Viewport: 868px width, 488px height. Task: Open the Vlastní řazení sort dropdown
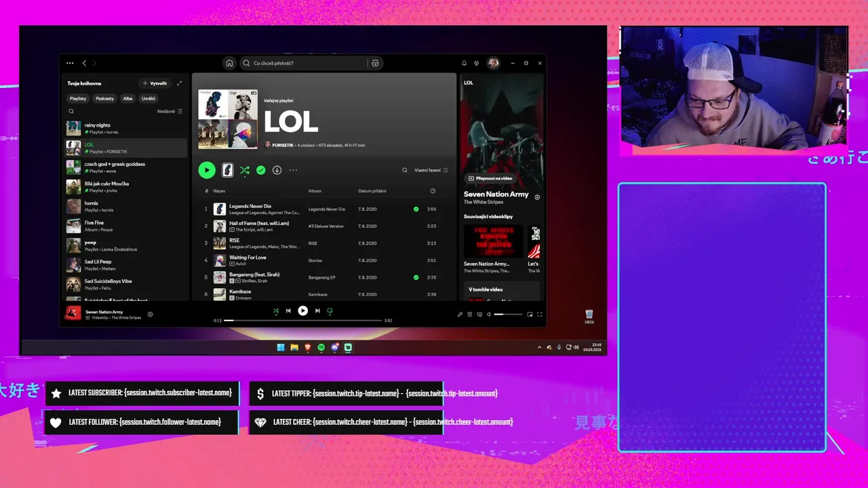click(431, 170)
